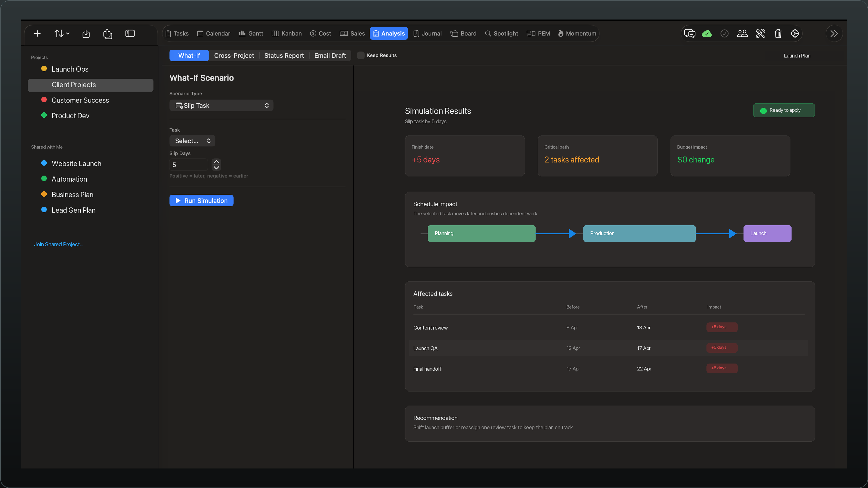Viewport: 868px width, 488px height.
Task: Open the Spotlight view
Action: tap(501, 34)
